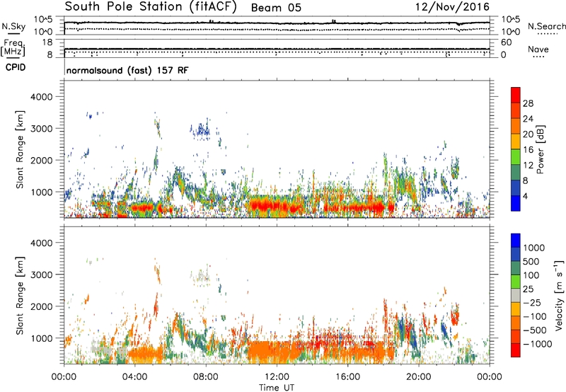The width and height of the screenshot is (566, 392).
Task: Select the "CPID" row label
Action: pyautogui.click(x=16, y=67)
